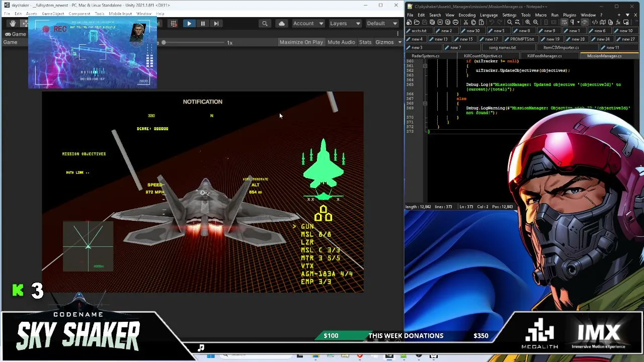This screenshot has width=644, height=362.
Task: Click Notepad++ Print icon
Action: pyautogui.click(x=456, y=23)
